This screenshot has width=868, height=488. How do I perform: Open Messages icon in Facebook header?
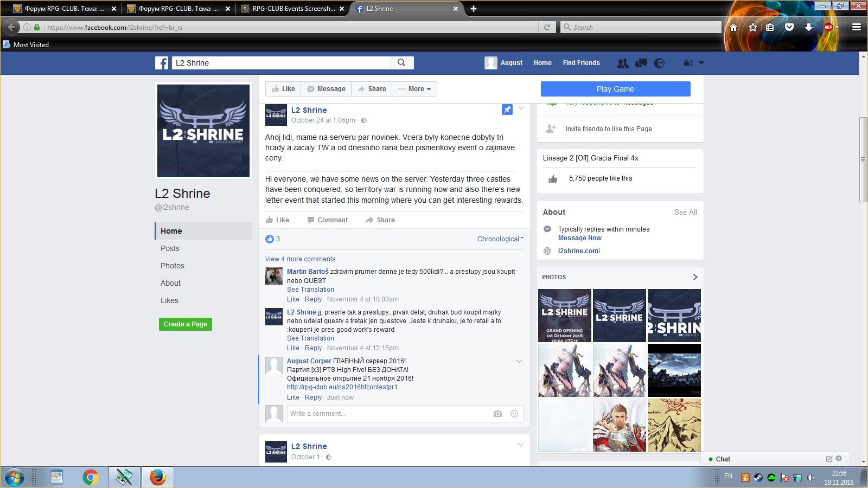(641, 63)
